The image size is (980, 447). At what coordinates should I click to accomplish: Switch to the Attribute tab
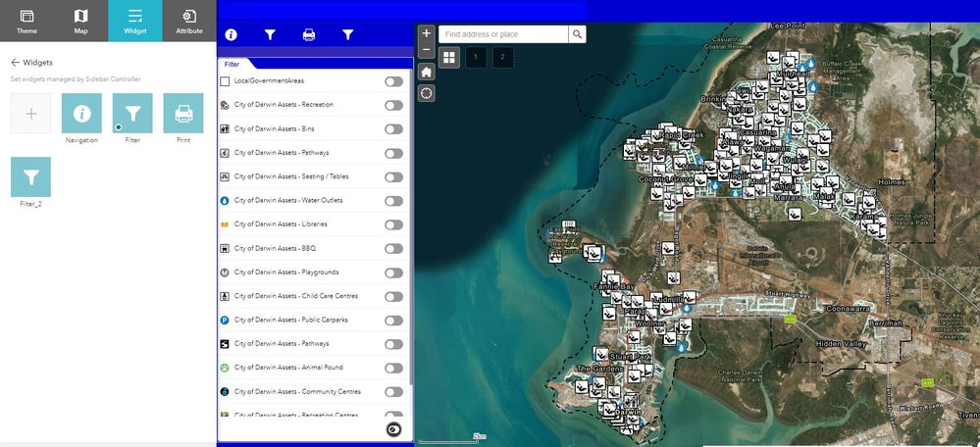pos(188,21)
